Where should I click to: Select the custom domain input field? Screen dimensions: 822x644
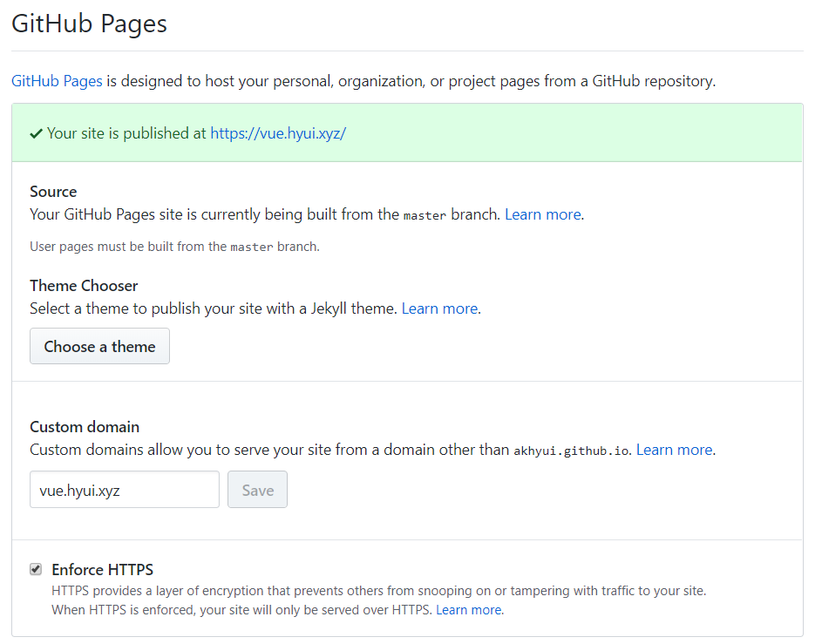(124, 489)
